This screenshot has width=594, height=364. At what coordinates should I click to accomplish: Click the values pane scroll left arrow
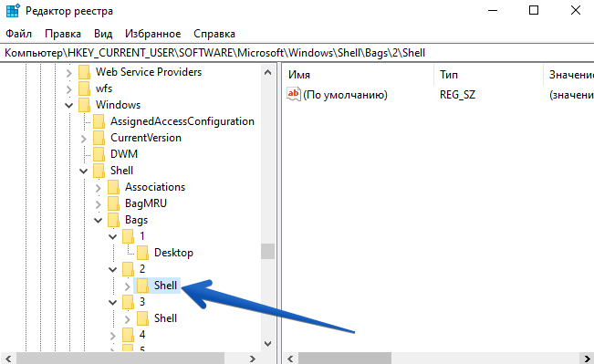coord(290,359)
